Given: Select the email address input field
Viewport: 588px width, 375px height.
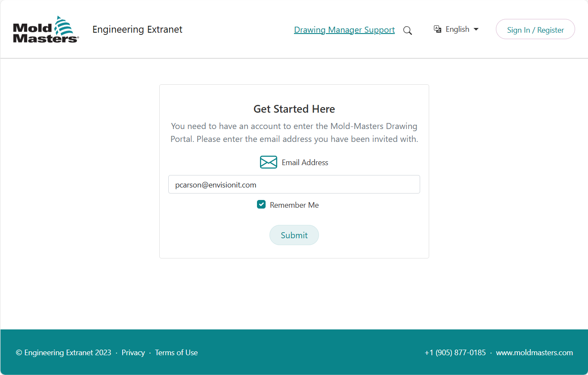Looking at the screenshot, I should tap(294, 184).
